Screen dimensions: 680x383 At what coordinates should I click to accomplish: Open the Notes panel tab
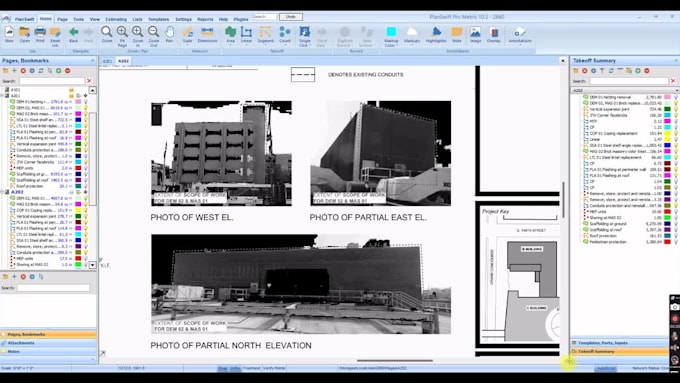click(x=48, y=351)
